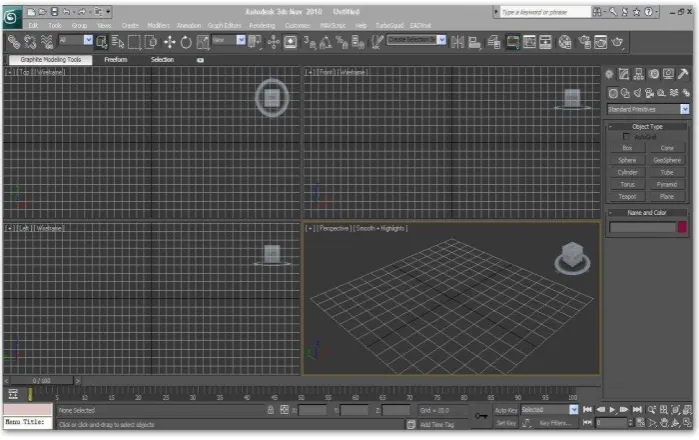This screenshot has height=440, width=699.
Task: Open the selection filter All dropdown
Action: (x=75, y=40)
